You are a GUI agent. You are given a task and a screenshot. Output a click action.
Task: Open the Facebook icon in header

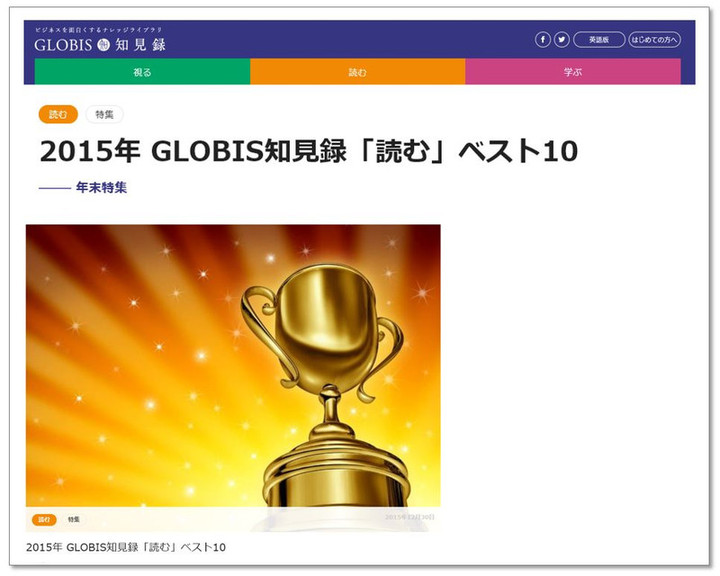[542, 40]
